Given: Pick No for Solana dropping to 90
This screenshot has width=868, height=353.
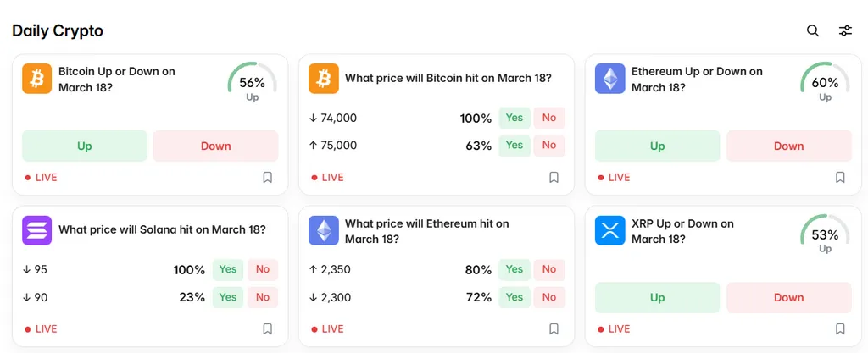Looking at the screenshot, I should pyautogui.click(x=263, y=297).
